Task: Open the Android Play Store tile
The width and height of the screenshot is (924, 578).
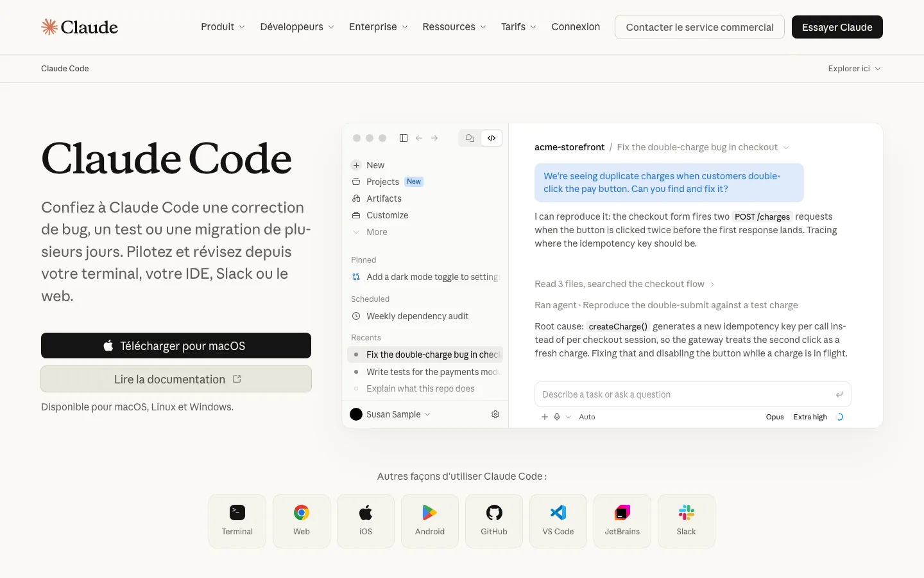Action: [430, 521]
